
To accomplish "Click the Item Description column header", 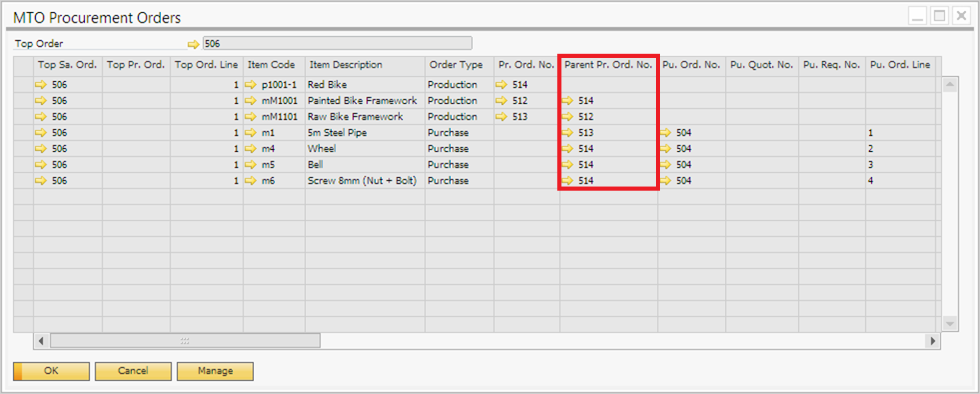I will [346, 65].
